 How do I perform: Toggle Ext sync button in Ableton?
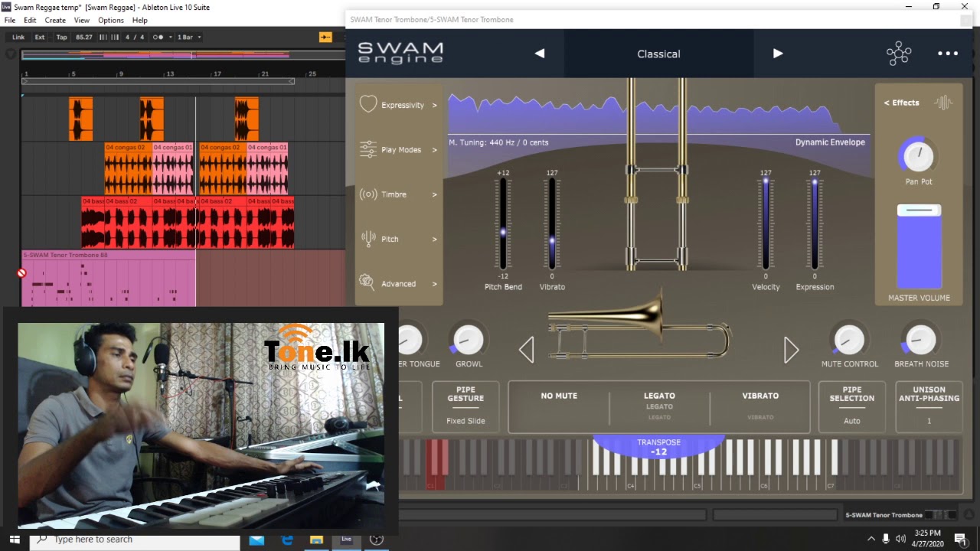click(x=40, y=37)
